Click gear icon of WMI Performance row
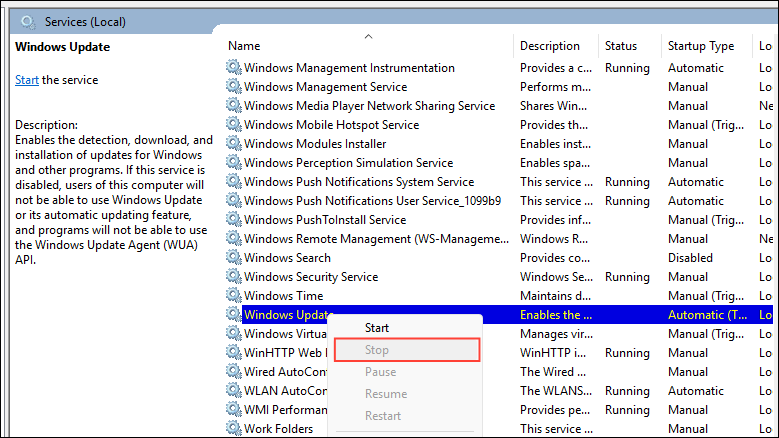779x438 pixels. click(234, 409)
